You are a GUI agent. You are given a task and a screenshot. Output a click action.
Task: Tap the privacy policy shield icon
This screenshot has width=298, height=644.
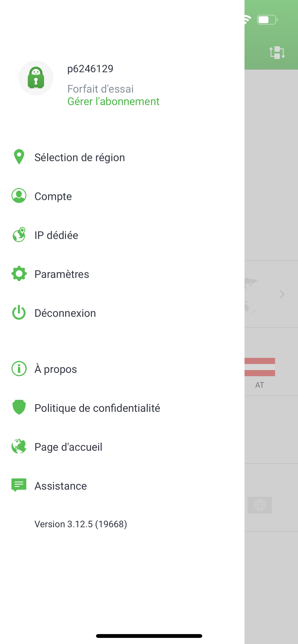pyautogui.click(x=19, y=407)
